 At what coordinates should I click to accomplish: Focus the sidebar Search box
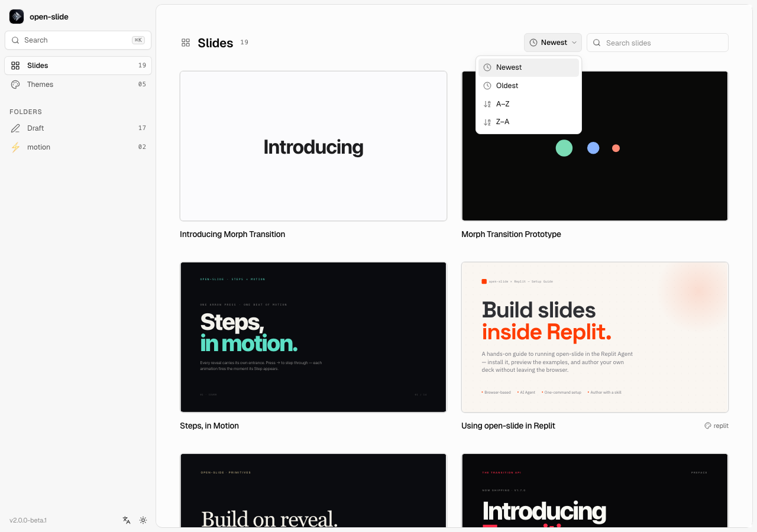coord(78,40)
